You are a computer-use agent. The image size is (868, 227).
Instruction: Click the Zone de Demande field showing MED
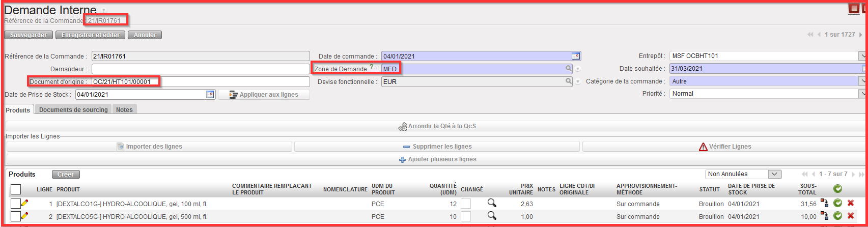[x=477, y=69]
